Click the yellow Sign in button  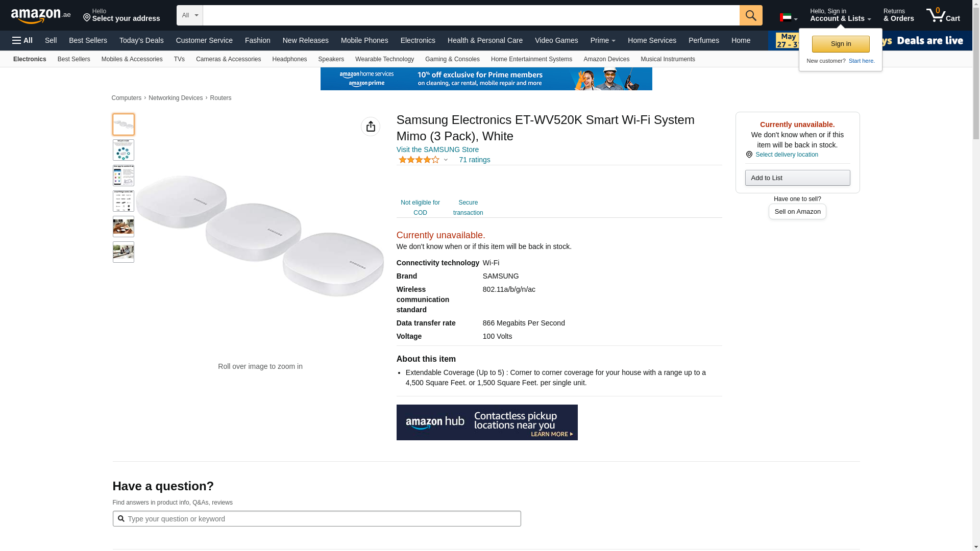point(840,44)
